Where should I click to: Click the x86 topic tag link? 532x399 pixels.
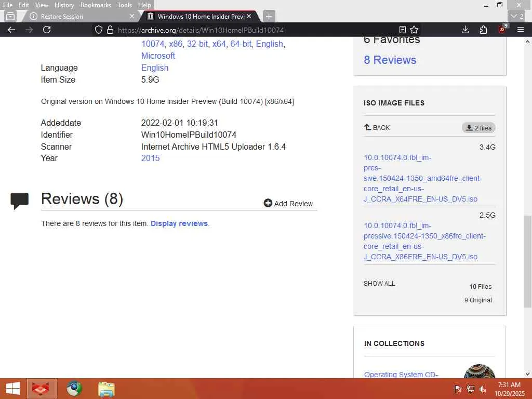tap(176, 44)
